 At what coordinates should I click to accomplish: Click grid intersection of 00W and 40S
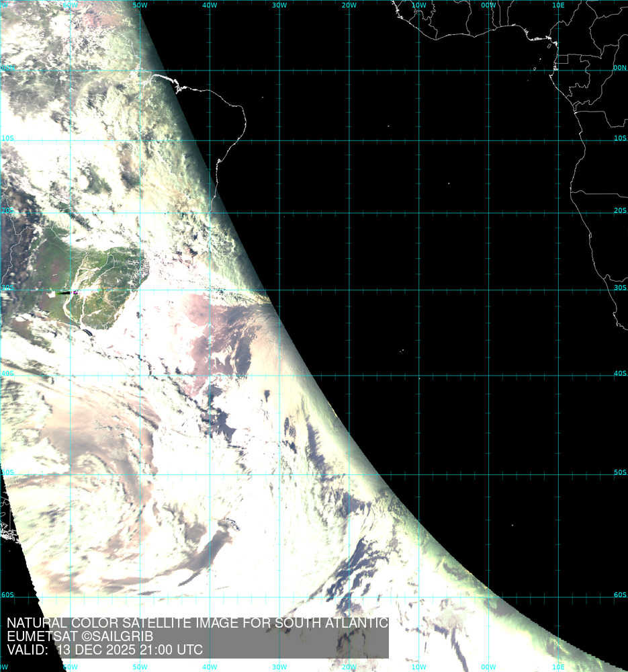tap(489, 376)
